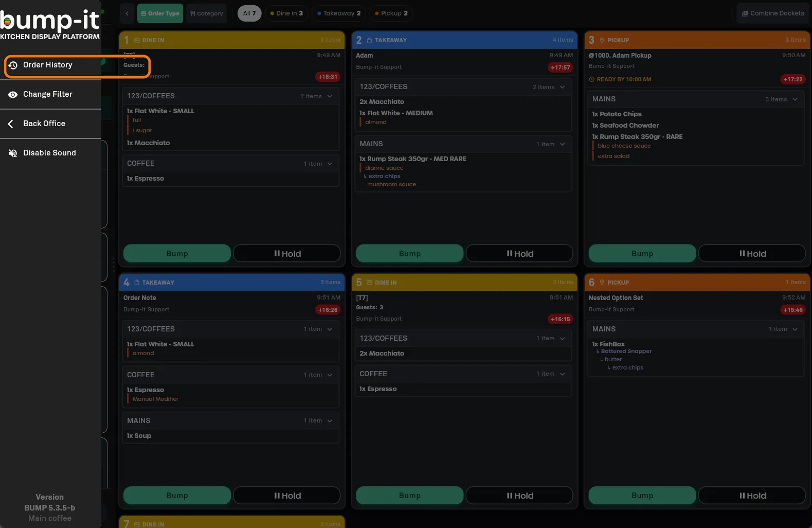Put docket 4 takeaway on Hold
Viewport: 812px width, 528px height.
(287, 496)
